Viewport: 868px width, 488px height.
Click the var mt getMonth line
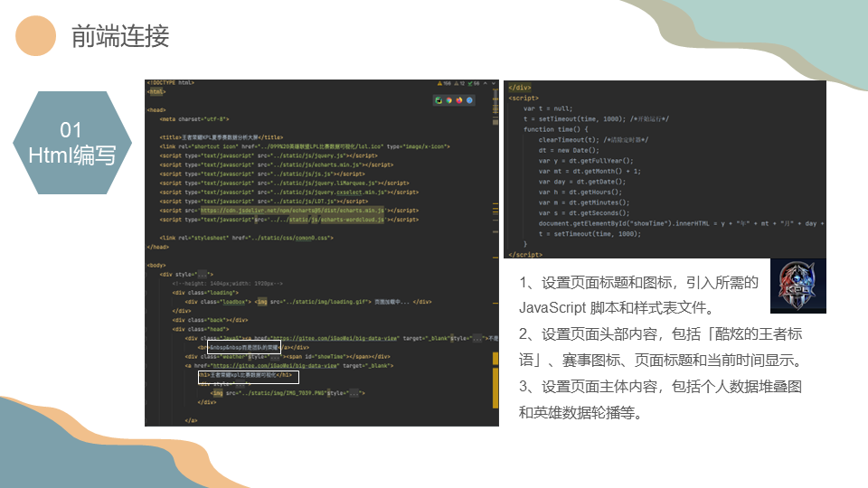590,172
